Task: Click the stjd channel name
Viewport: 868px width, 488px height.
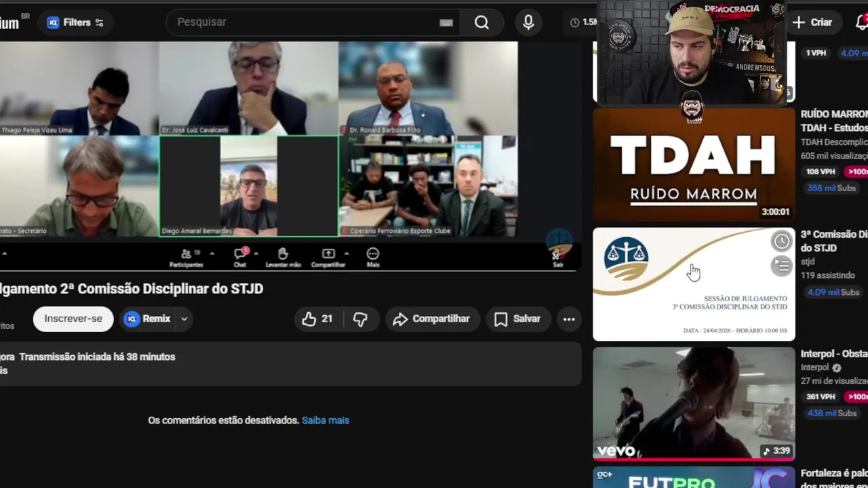Action: (x=808, y=262)
